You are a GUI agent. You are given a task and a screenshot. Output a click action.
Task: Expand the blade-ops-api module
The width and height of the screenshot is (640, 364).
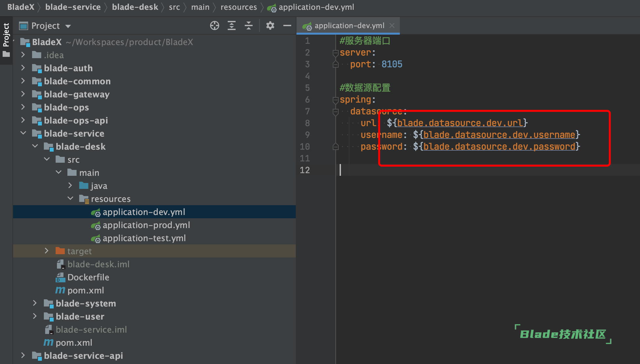point(23,120)
